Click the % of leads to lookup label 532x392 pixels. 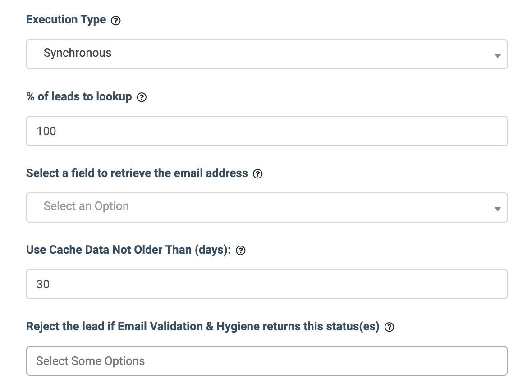(x=79, y=96)
